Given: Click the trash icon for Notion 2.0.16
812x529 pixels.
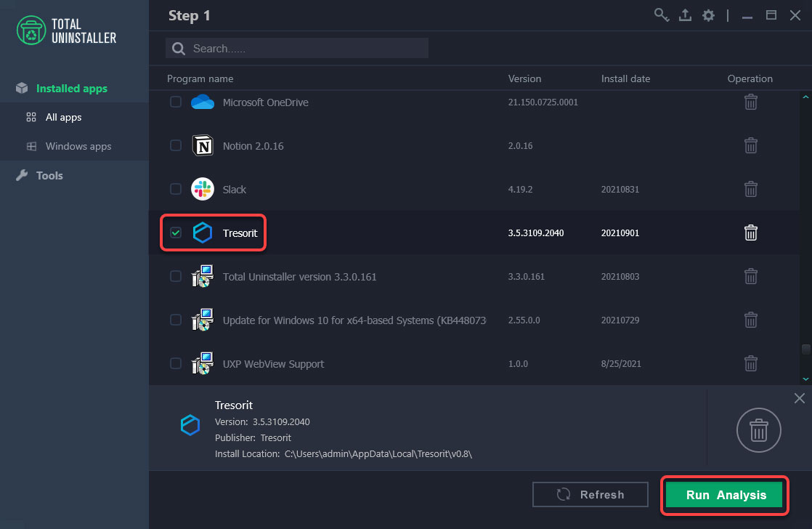Looking at the screenshot, I should (x=750, y=145).
